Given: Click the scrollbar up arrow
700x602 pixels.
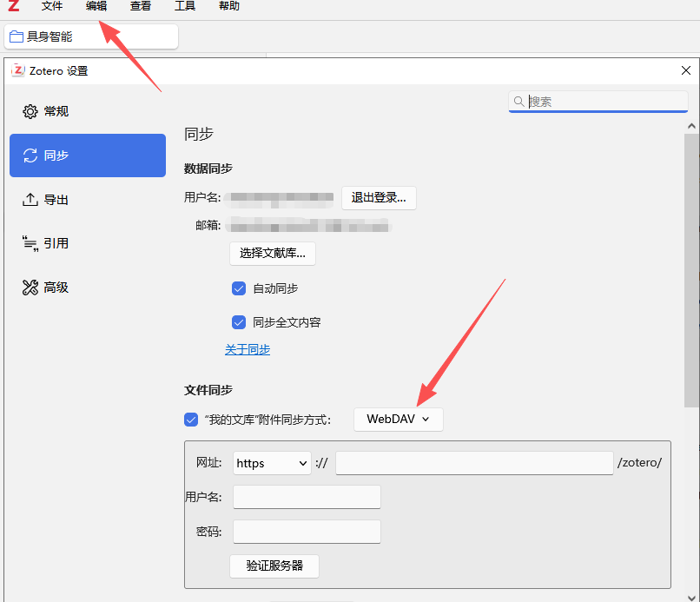Looking at the screenshot, I should point(691,126).
